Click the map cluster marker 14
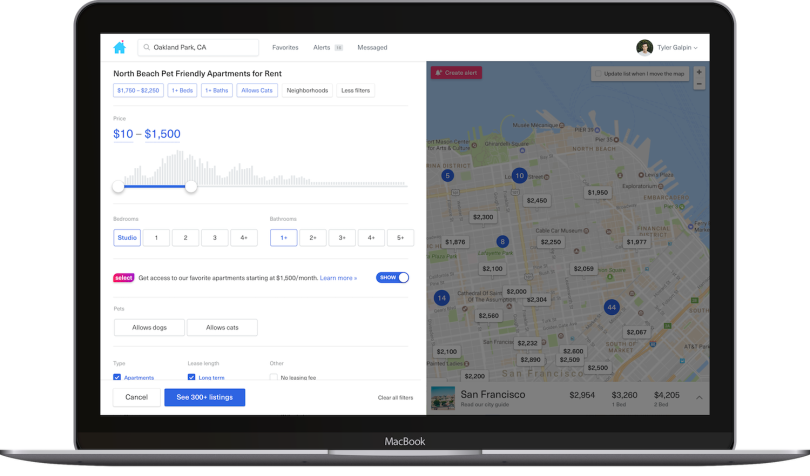This screenshot has width=810, height=476. pos(442,298)
